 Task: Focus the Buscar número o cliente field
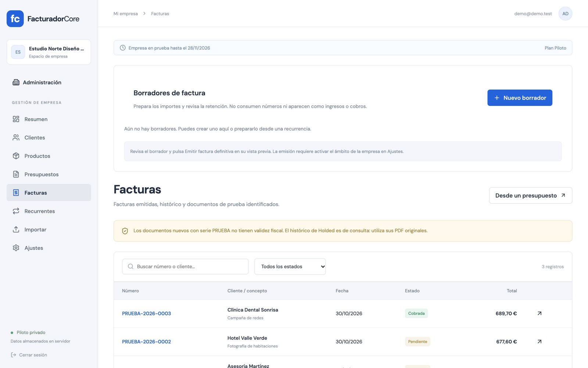tap(185, 266)
